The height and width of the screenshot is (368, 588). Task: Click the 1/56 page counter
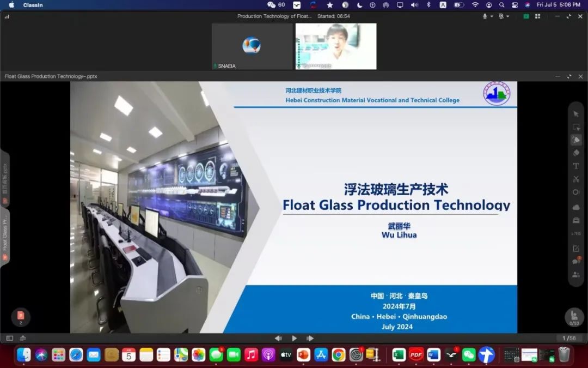pos(569,339)
